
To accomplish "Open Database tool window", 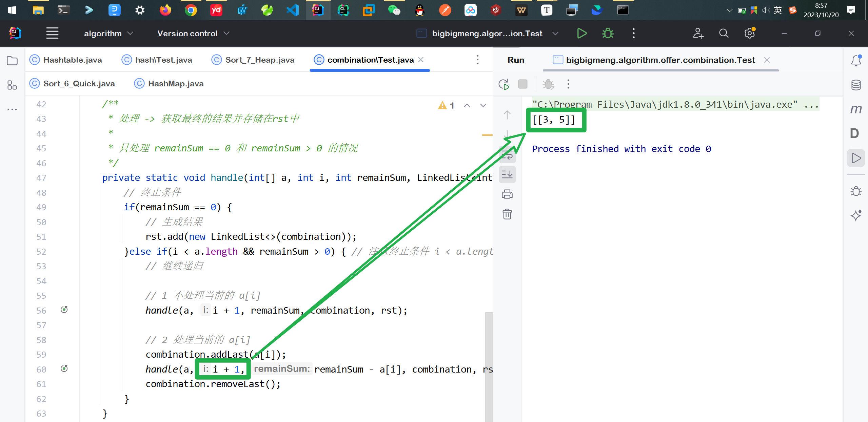I will coord(856,85).
